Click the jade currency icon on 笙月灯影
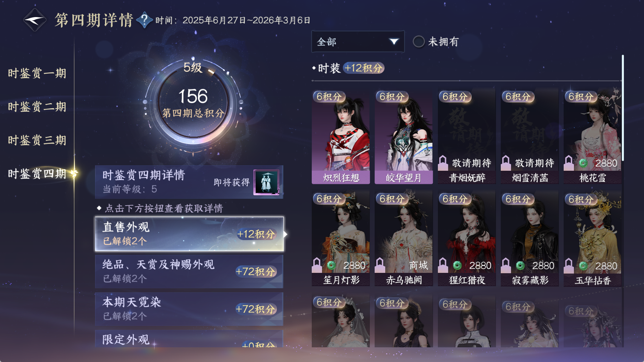 click(x=331, y=265)
